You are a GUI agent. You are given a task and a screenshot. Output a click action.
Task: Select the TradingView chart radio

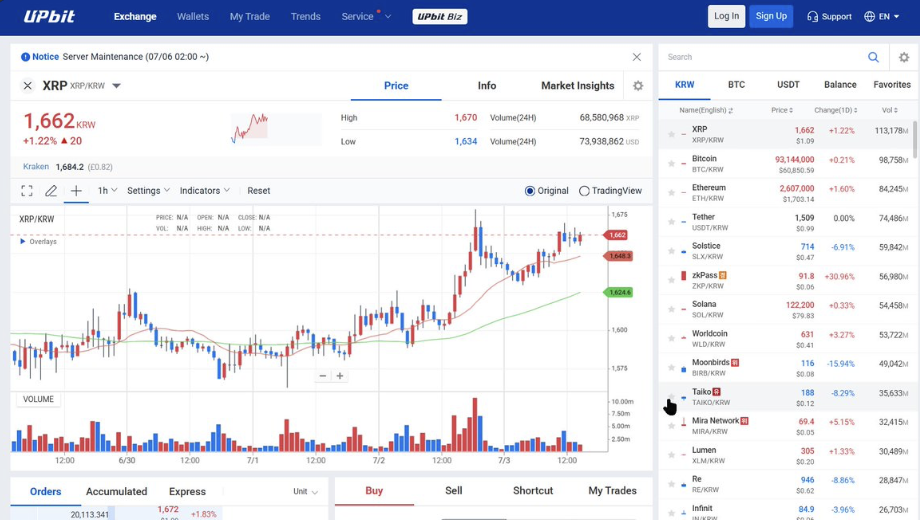point(584,191)
